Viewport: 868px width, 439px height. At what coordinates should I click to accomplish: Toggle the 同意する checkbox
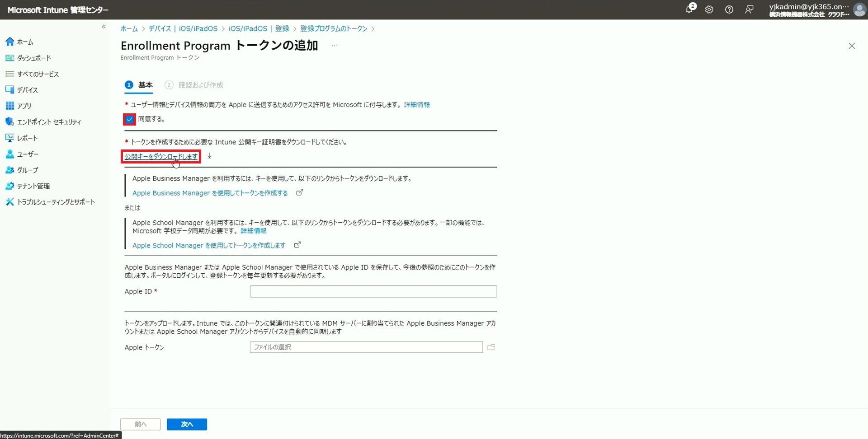point(129,119)
